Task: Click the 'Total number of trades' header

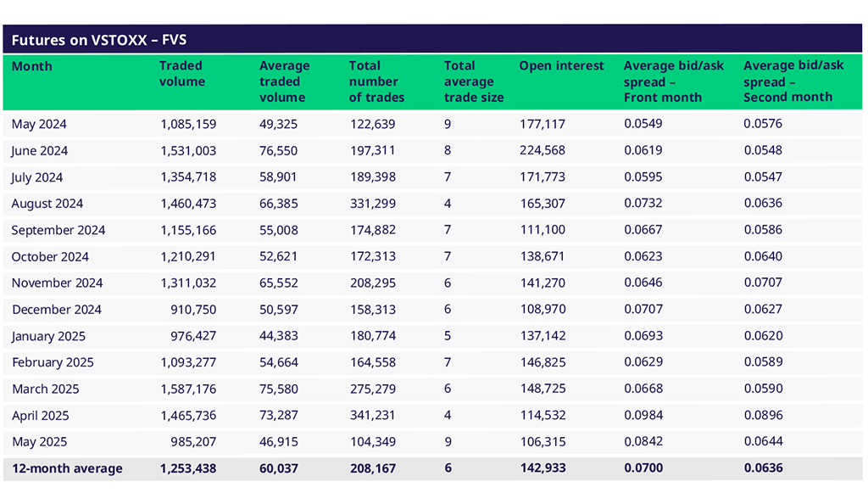Action: tap(376, 81)
